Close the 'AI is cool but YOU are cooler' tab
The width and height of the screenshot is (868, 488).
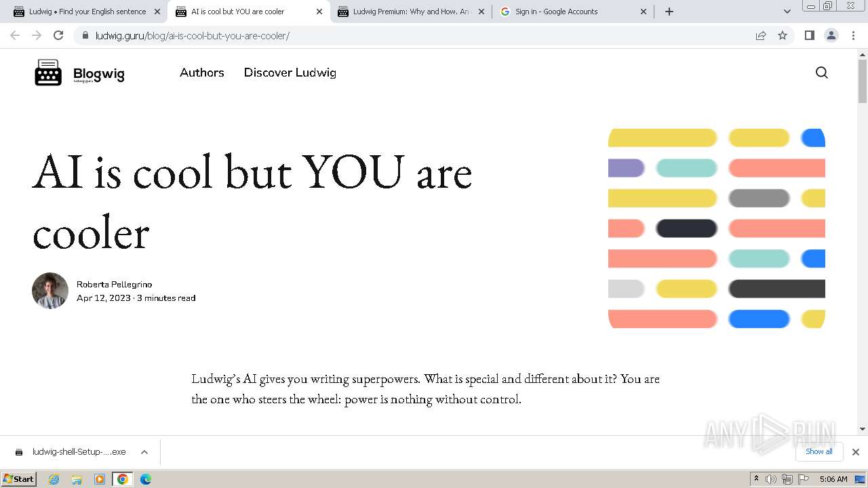(x=319, y=12)
